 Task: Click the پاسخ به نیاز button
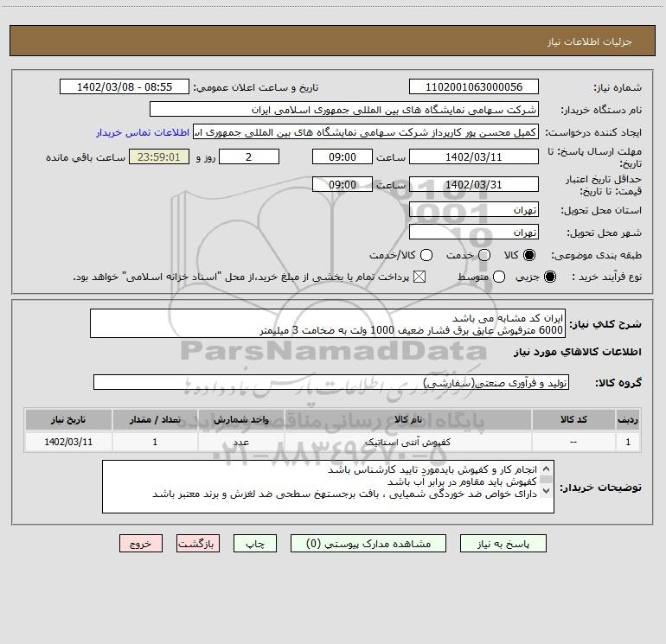503,544
